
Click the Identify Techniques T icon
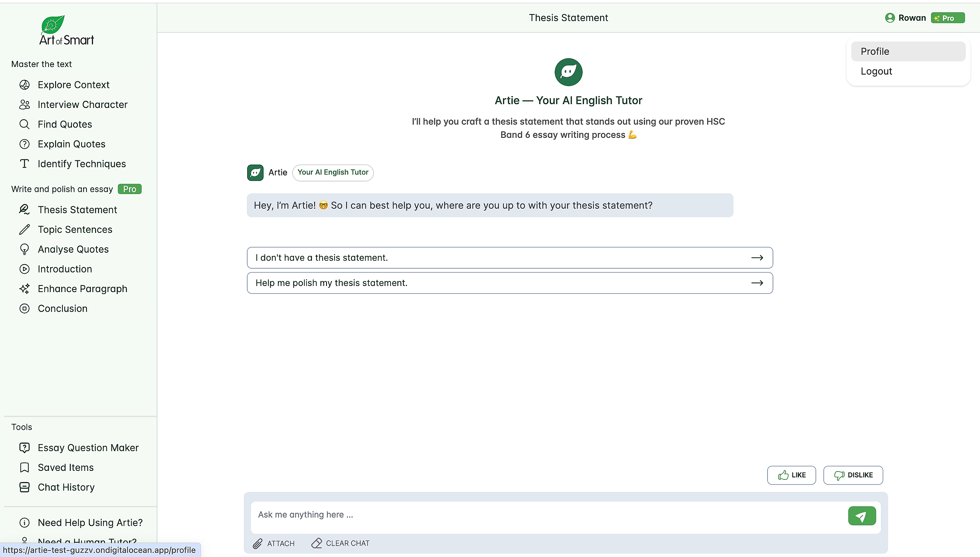click(24, 164)
